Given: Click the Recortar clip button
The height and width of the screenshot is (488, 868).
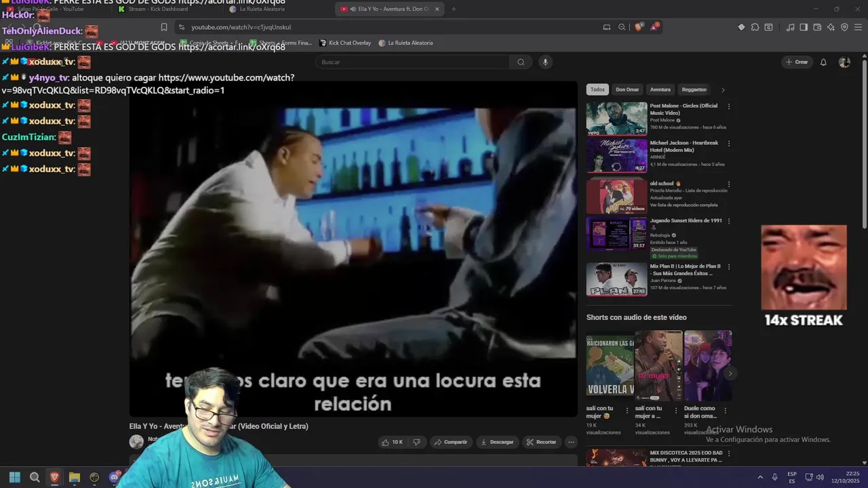Looking at the screenshot, I should tap(541, 442).
